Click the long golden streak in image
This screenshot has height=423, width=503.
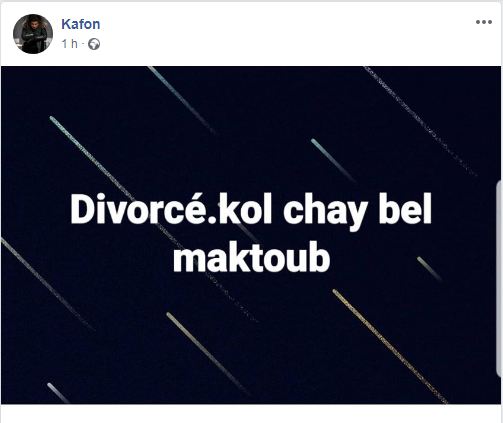[390, 347]
